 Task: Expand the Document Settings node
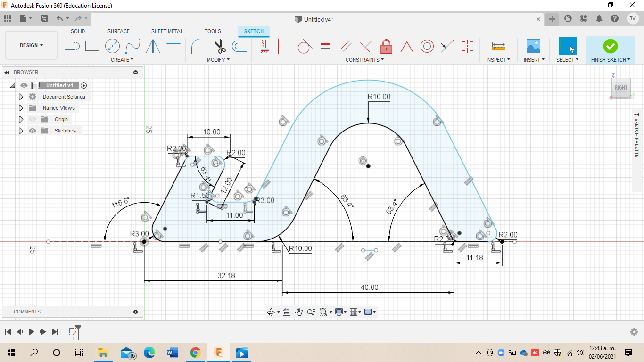21,97
